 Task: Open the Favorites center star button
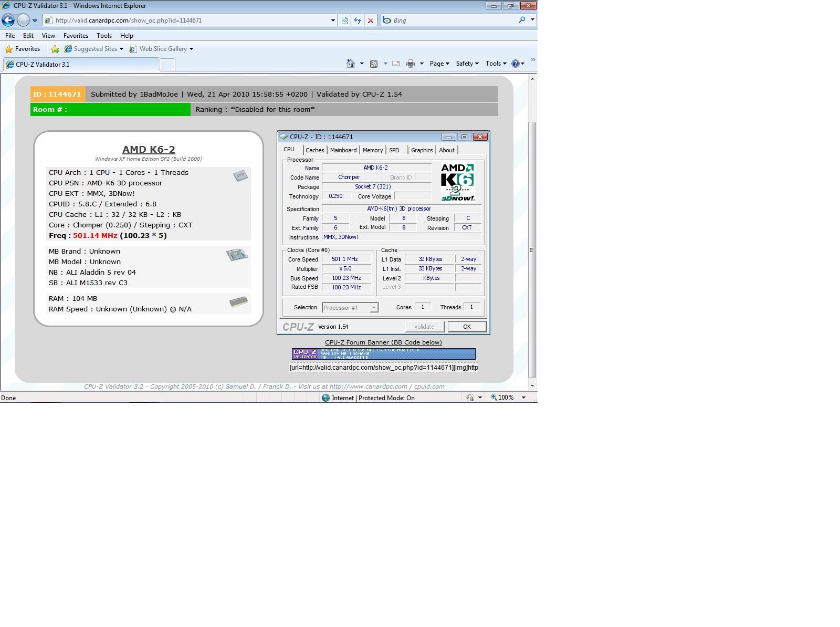(23, 49)
